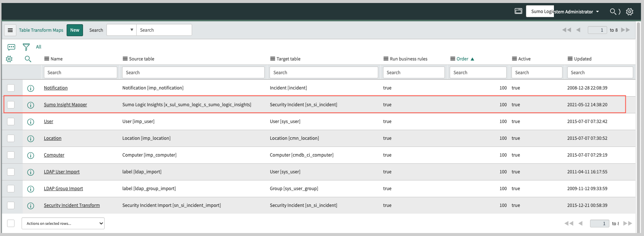Click the Source table column header
Image resolution: width=644 pixels, height=236 pixels.
click(x=141, y=59)
